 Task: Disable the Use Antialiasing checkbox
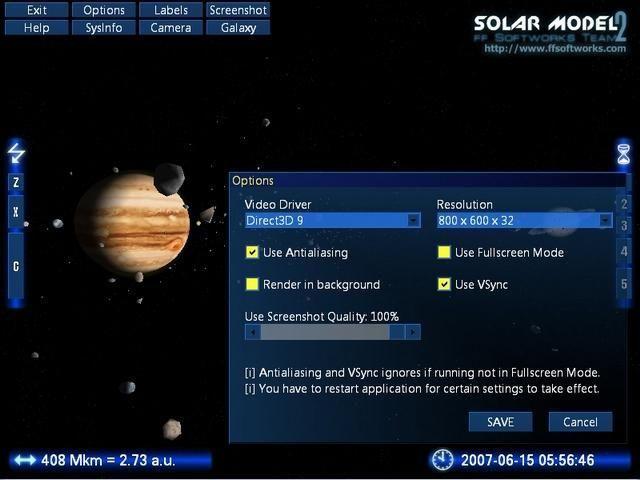tap(252, 253)
